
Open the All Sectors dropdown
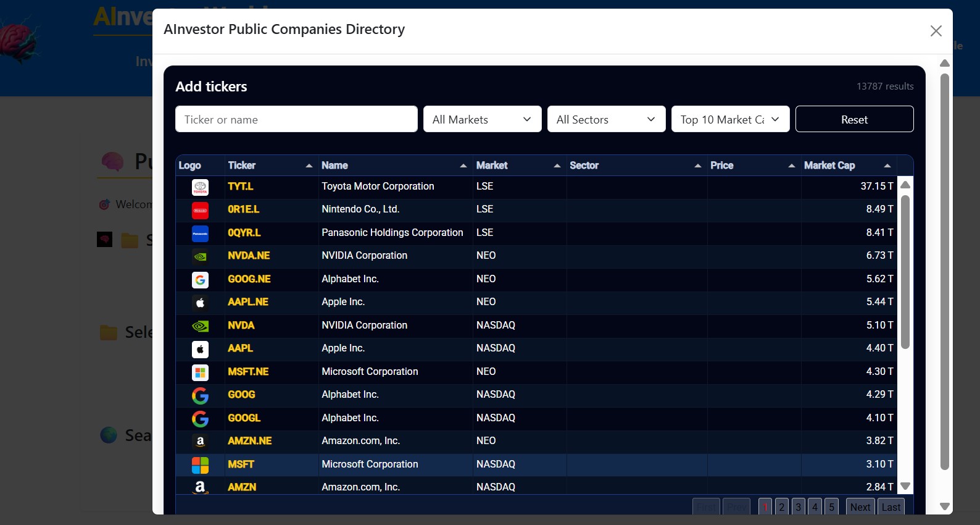(x=607, y=119)
